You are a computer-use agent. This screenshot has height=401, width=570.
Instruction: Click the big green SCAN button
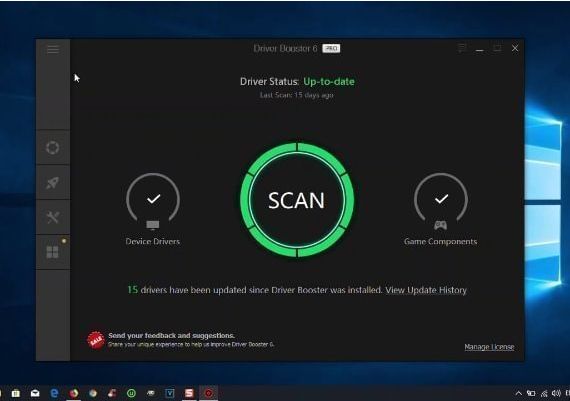pyautogui.click(x=297, y=200)
